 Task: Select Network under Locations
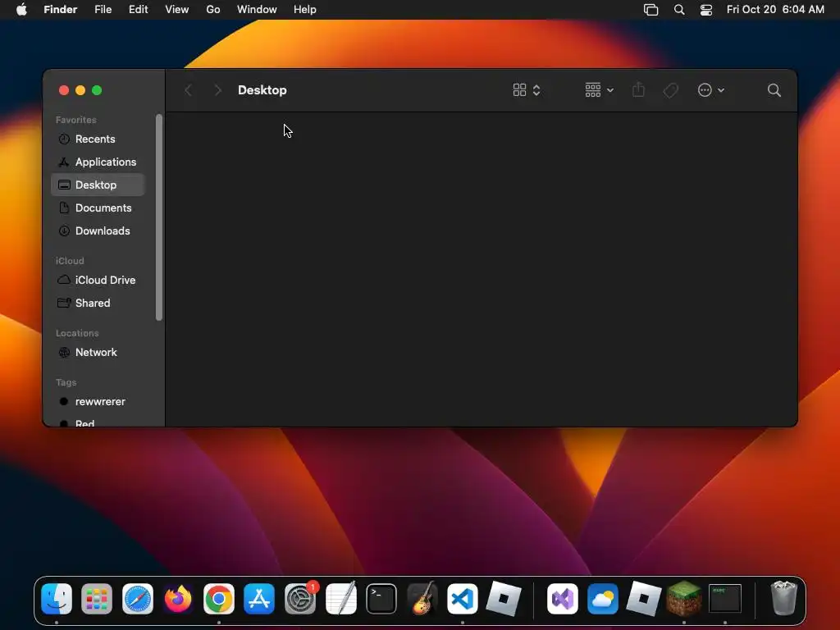pyautogui.click(x=98, y=353)
